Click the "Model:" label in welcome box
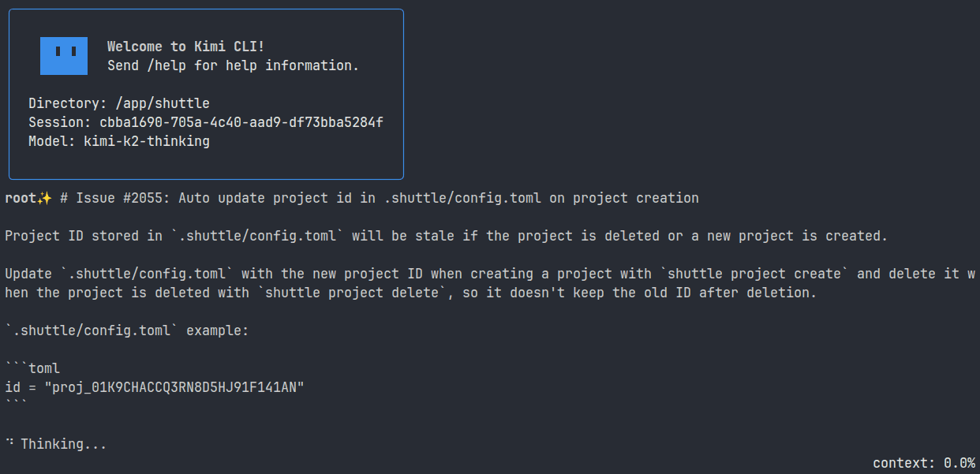The image size is (980, 474). (x=52, y=142)
